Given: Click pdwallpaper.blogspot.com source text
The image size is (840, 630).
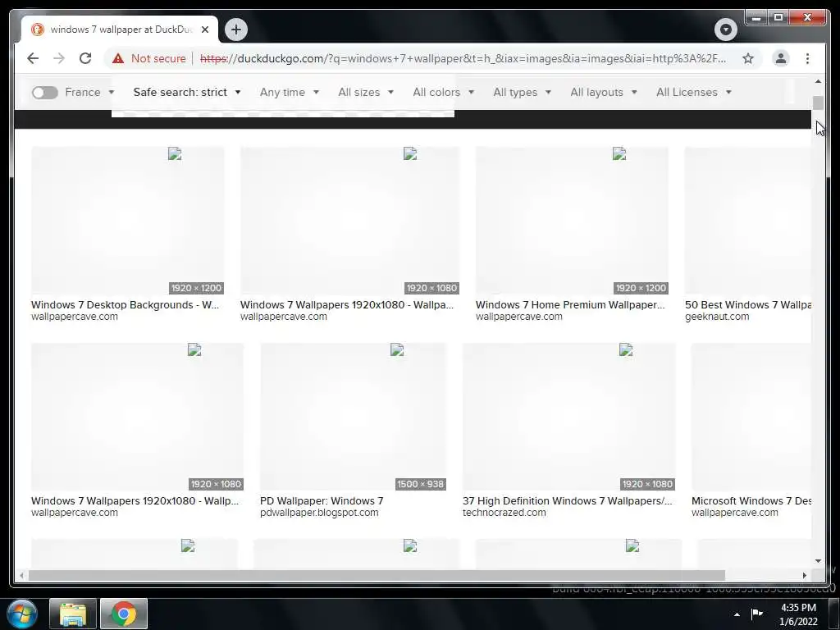Looking at the screenshot, I should (319, 513).
